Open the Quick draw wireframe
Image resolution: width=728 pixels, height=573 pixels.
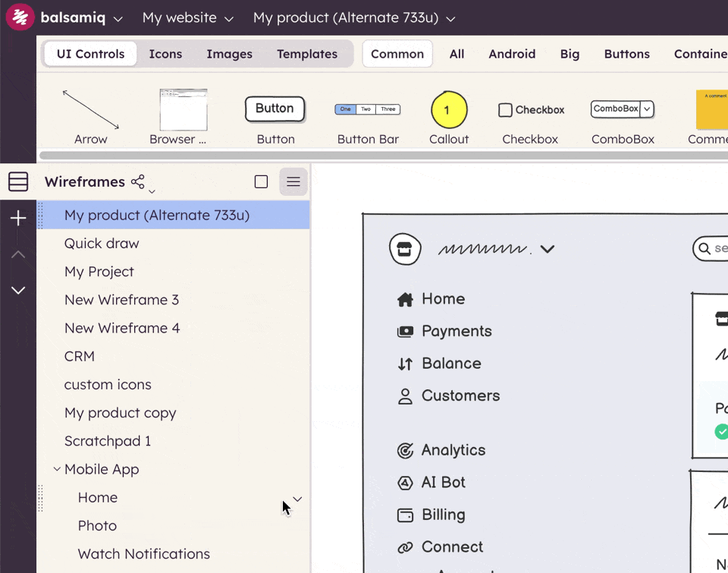pyautogui.click(x=102, y=244)
